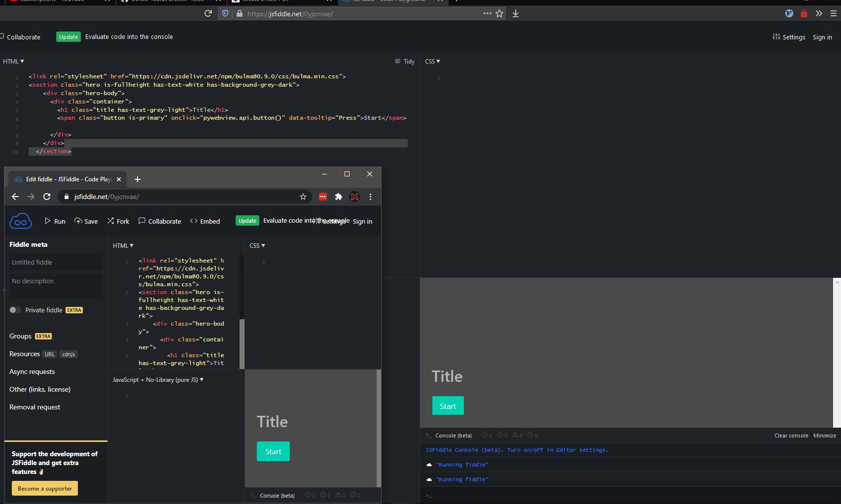This screenshot has width=841, height=504.
Task: Select the Edit fiddle - JSFiddle tab
Action: point(67,179)
